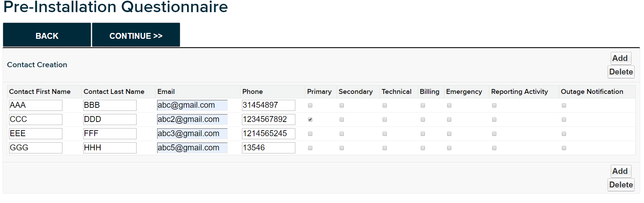
Task: Check Outage Notification checkbox for contact AAA
Action: (x=564, y=105)
